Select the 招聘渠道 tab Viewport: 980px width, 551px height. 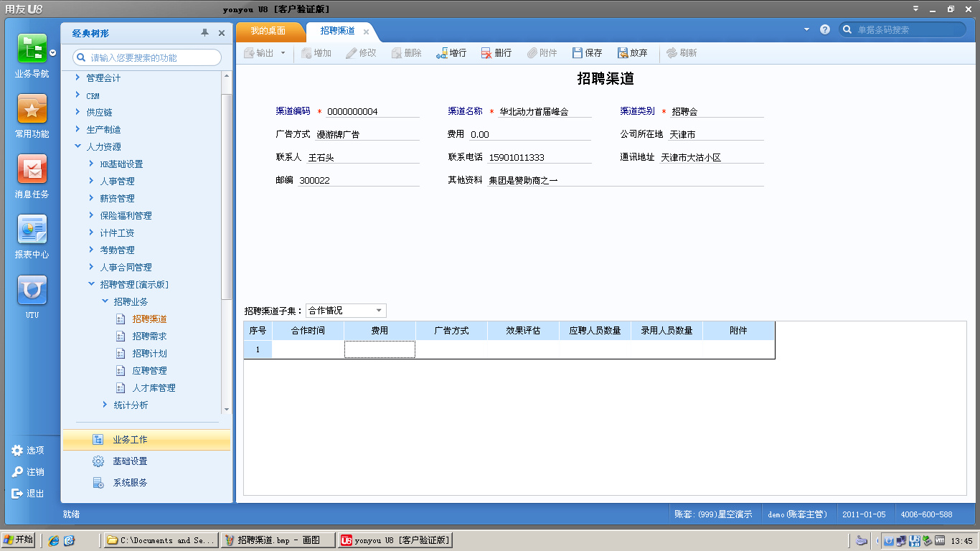tap(337, 31)
